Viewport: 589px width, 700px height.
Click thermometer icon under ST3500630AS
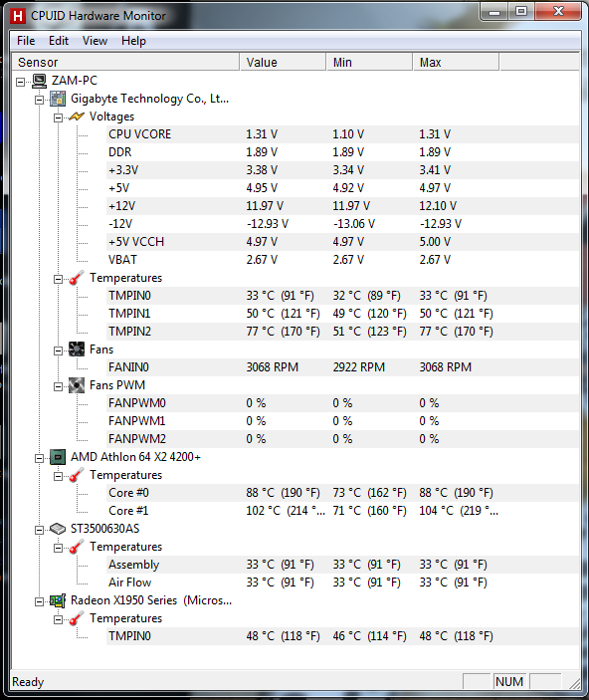77,547
